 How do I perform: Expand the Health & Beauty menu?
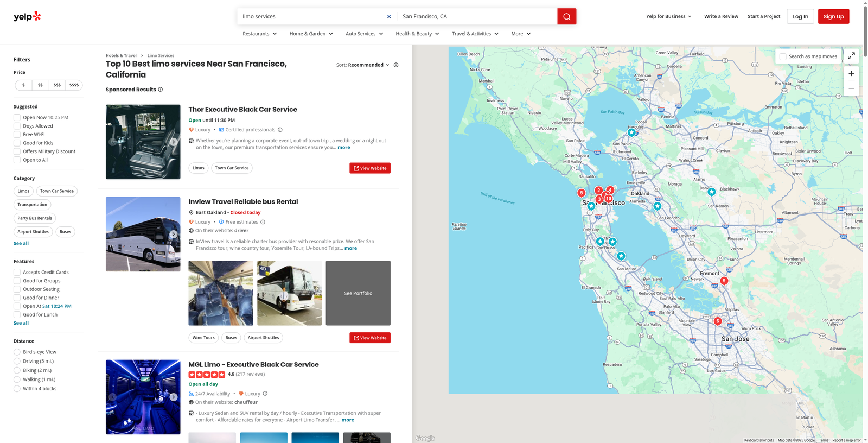418,34
